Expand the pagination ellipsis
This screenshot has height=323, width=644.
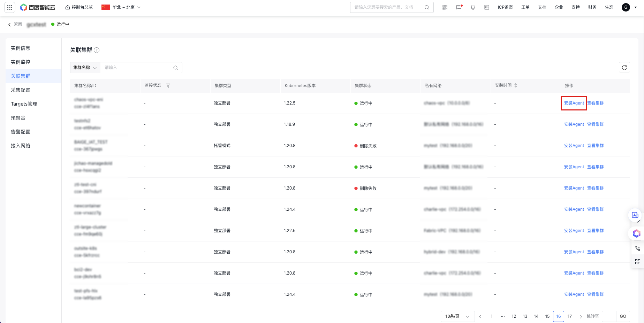[x=503, y=316]
